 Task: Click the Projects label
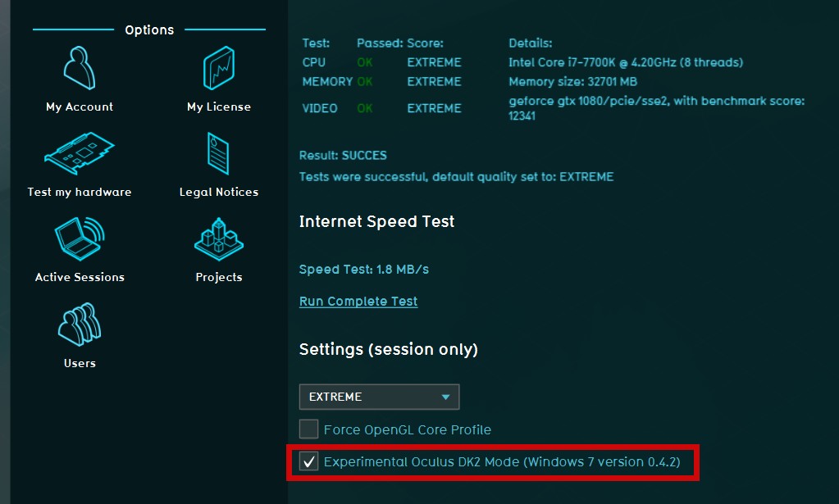point(218,277)
